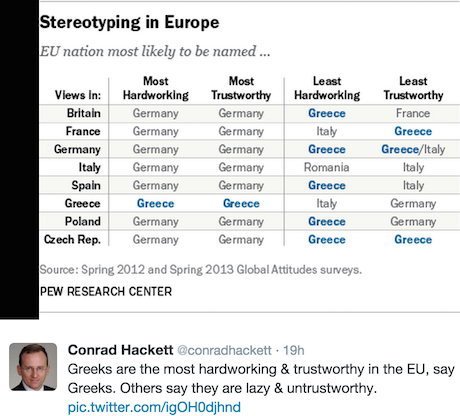Click Romania in the Italy row

pos(327,167)
